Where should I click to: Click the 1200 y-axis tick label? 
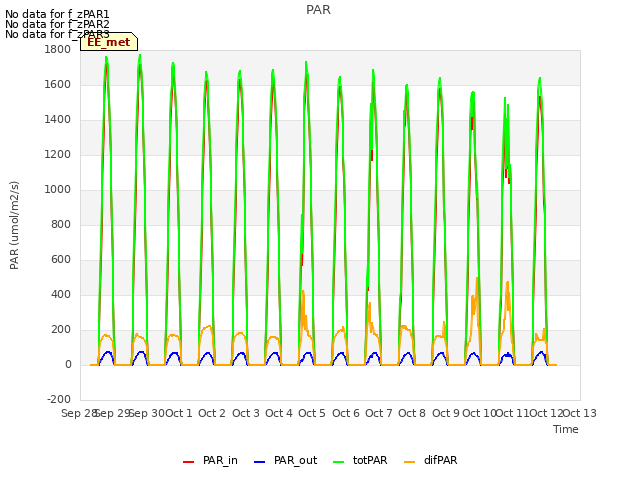click(58, 155)
